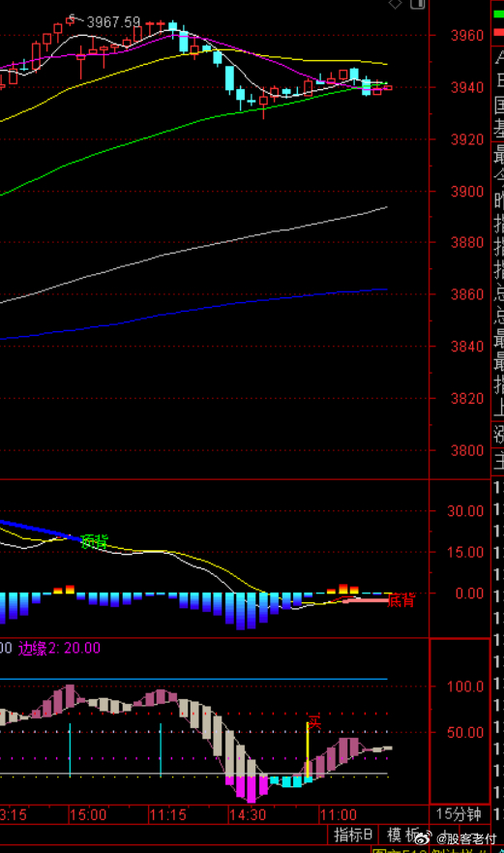Click the green 顶背 divergence label

coord(94,541)
